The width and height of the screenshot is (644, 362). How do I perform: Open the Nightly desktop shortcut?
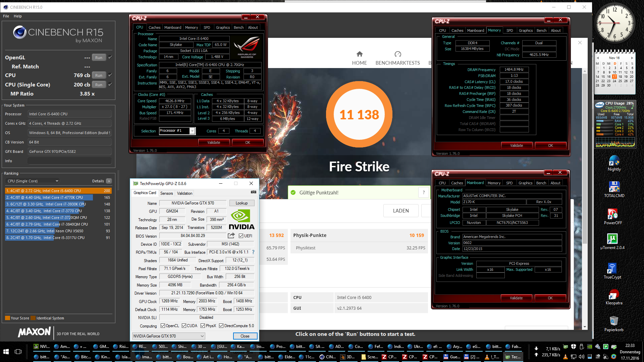click(x=614, y=164)
